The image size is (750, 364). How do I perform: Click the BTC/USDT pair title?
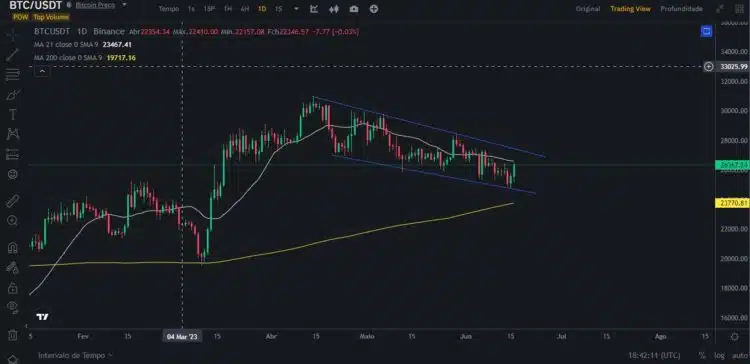pyautogui.click(x=35, y=5)
